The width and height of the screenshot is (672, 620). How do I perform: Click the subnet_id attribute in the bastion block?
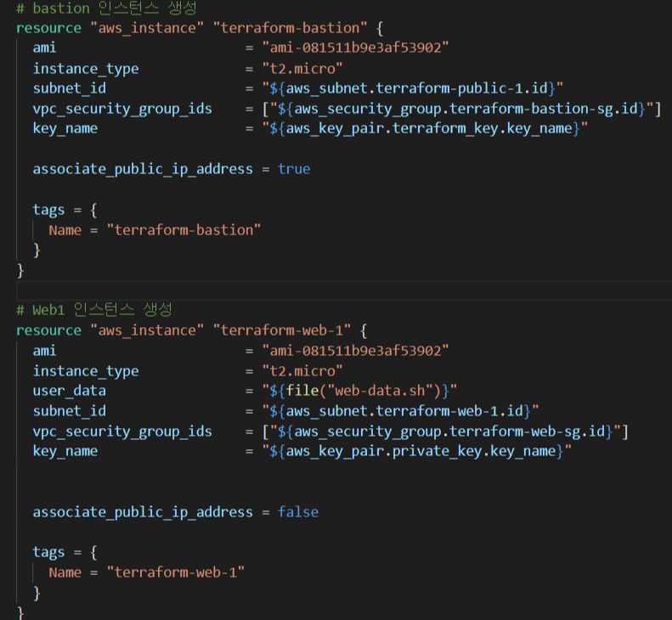(x=70, y=88)
